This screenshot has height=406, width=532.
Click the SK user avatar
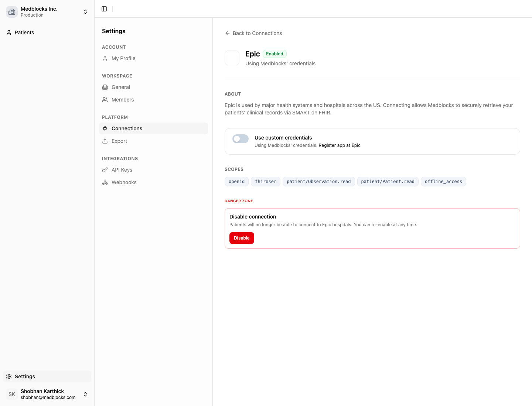pos(12,394)
